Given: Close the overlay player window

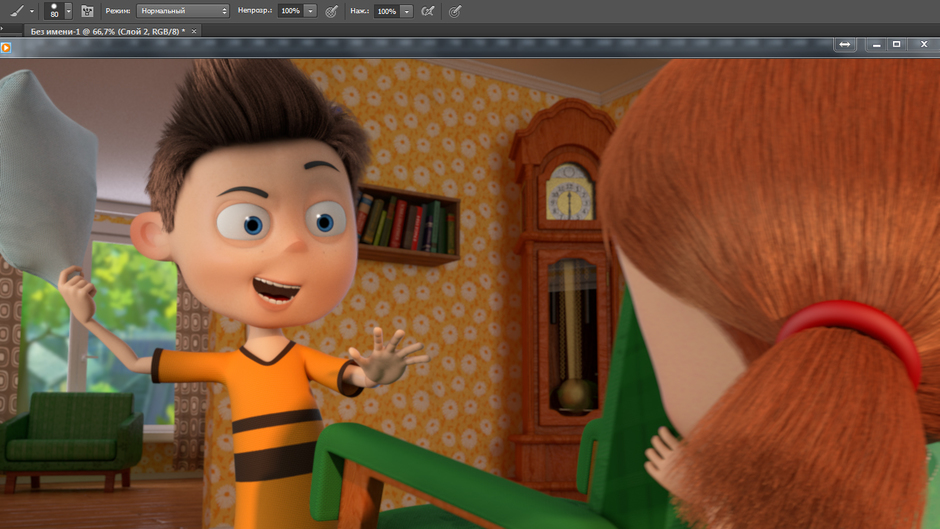Looking at the screenshot, I should (x=924, y=44).
